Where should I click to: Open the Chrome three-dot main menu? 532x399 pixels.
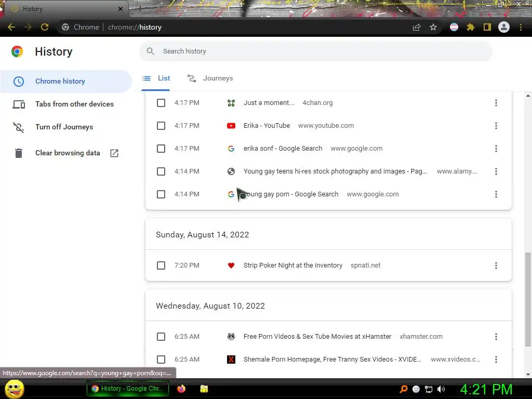click(x=521, y=27)
